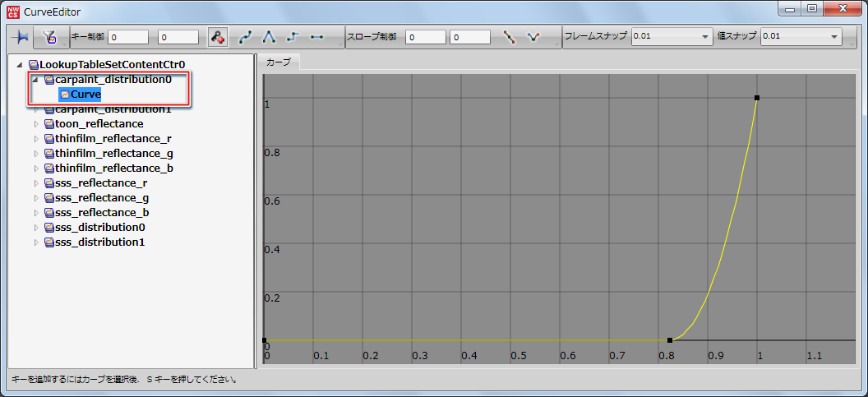Viewport: 868px width, 397px height.
Task: Click the curve keypoint at value 1
Action: [x=756, y=98]
